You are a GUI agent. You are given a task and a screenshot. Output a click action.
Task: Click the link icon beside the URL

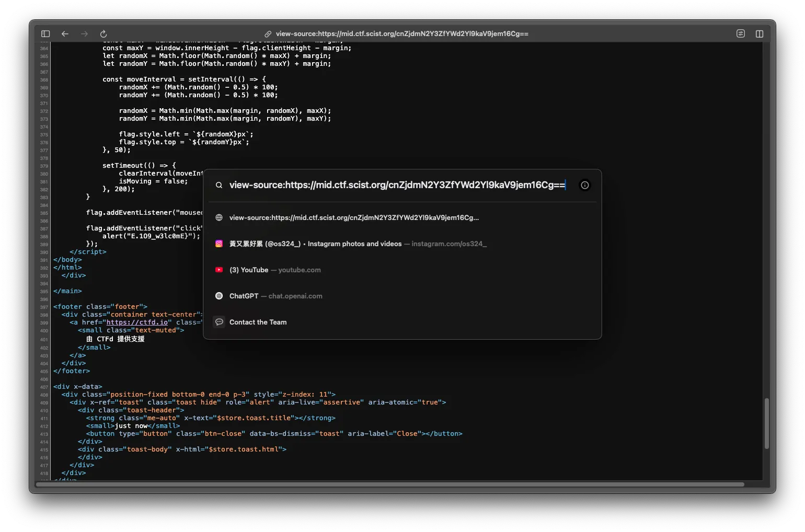268,34
